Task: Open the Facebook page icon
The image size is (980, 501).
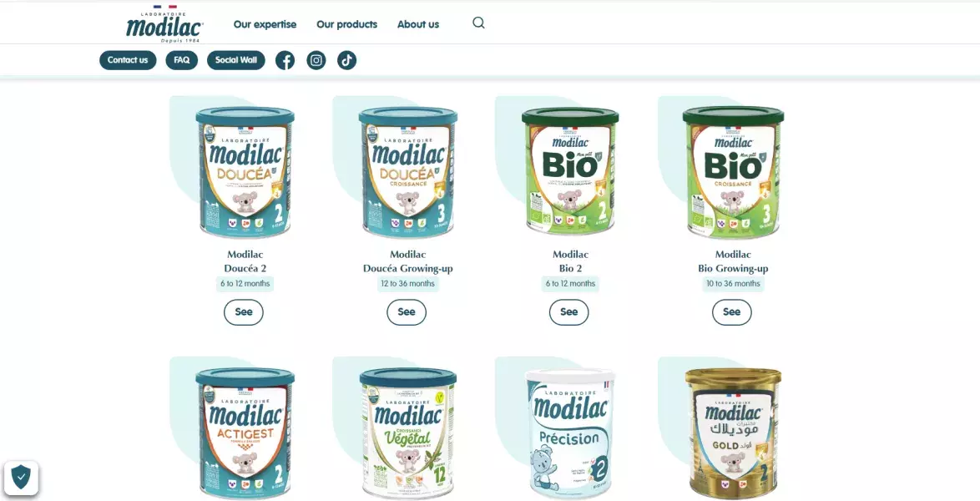Action: click(x=285, y=60)
